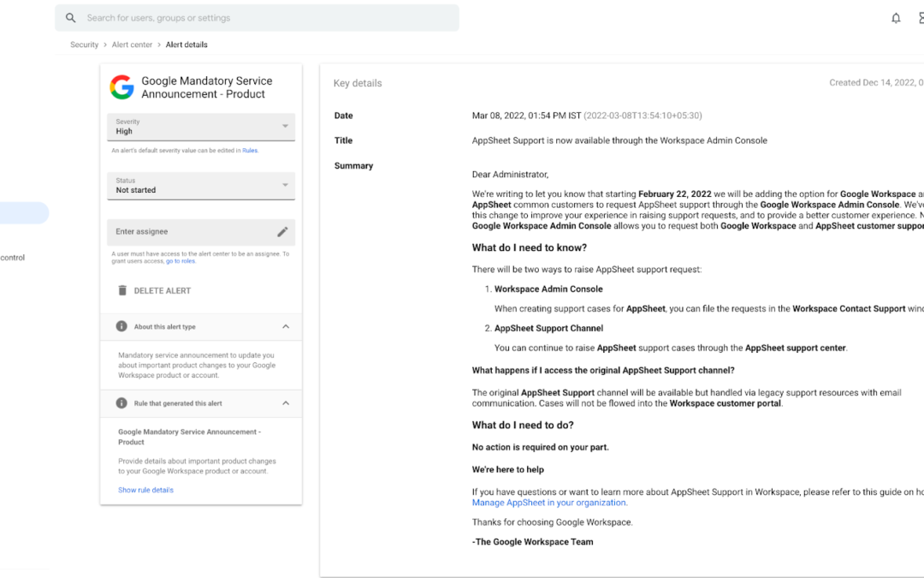Image resolution: width=924 pixels, height=578 pixels.
Task: Click Alert details breadcrumb item
Action: click(187, 45)
